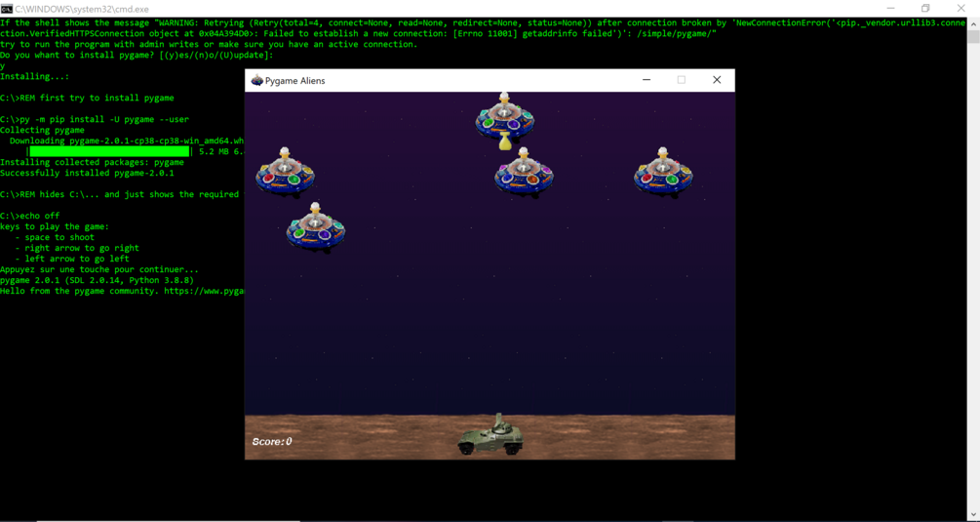Click 'pygame 2.0.1 (SDL 2.0.14, Python 3.8.8)' line
This screenshot has height=522, width=980.
97,280
